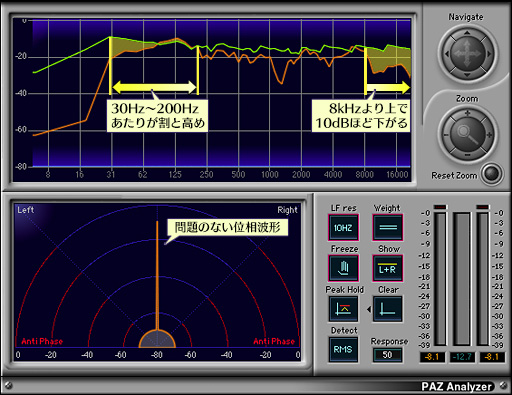Toggle the Freeze hand button
This screenshot has height=395, width=512.
(x=343, y=268)
